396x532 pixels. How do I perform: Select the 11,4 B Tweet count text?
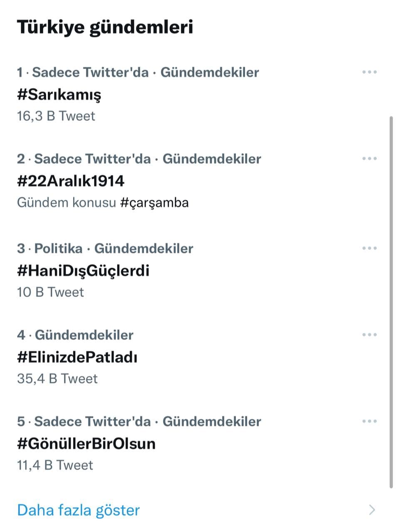pyautogui.click(x=55, y=465)
